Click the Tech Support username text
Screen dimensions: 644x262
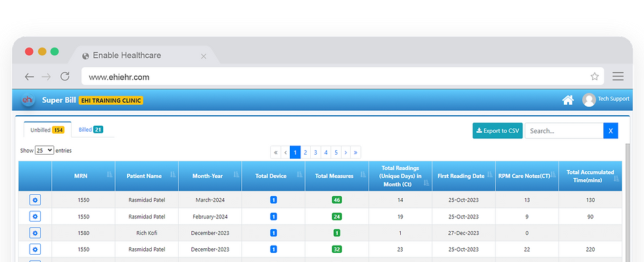coord(613,99)
